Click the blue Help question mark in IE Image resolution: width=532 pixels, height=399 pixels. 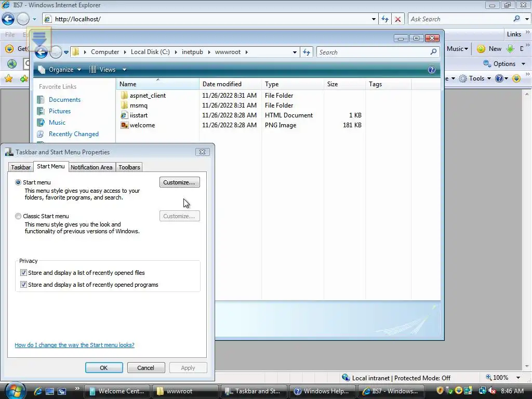pyautogui.click(x=499, y=79)
